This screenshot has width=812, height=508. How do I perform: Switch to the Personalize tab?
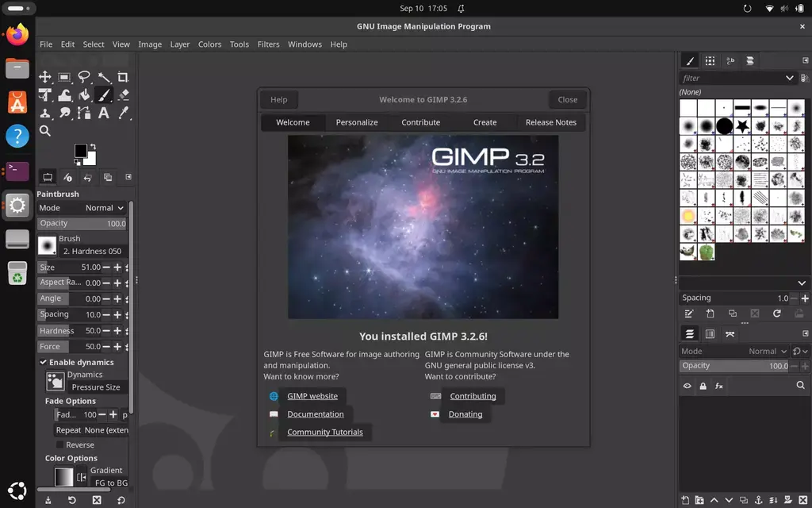357,122
